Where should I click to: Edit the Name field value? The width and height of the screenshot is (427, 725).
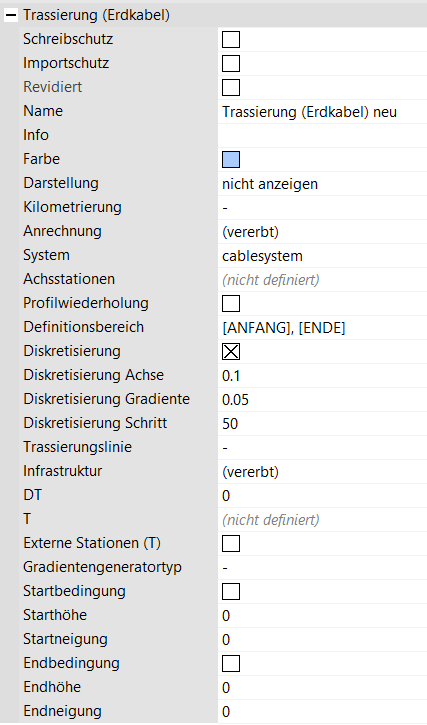[x=322, y=112]
